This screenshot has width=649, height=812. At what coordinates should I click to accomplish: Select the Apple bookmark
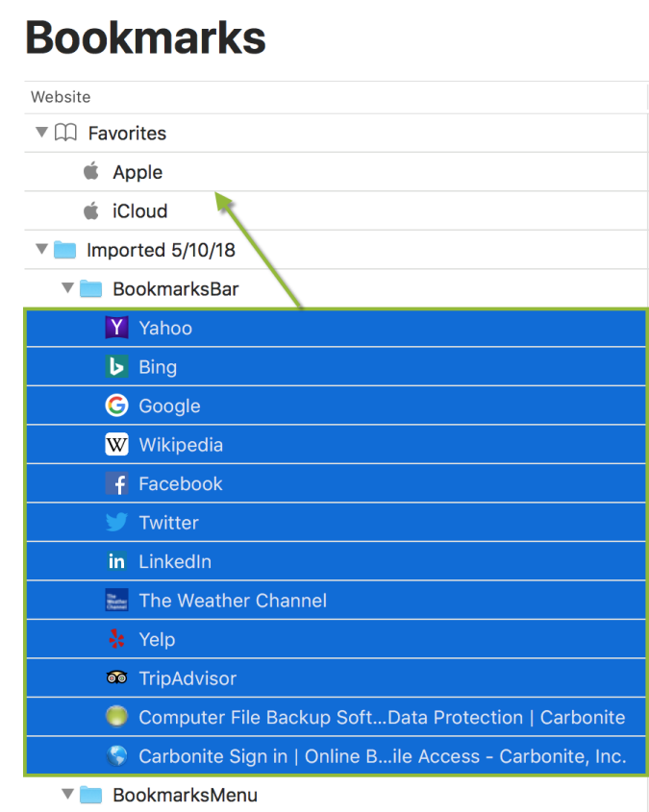pos(137,172)
